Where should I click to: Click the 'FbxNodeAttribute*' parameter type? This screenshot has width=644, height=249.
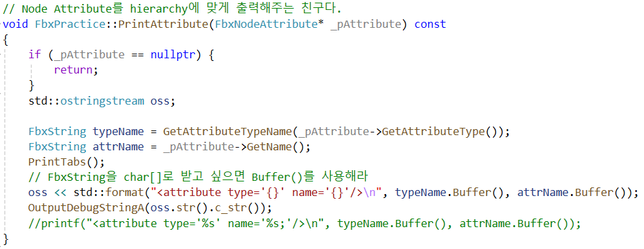point(269,25)
